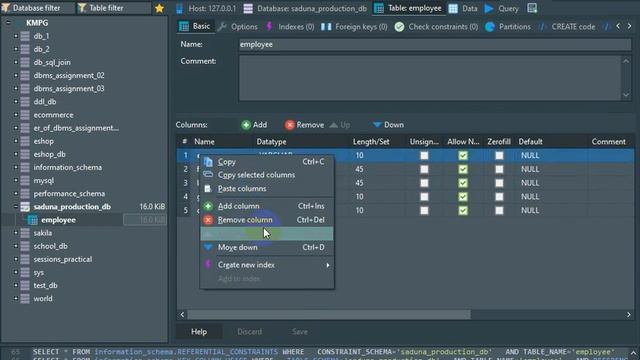This screenshot has width=640, height=360.
Task: Select the school_db database
Action: point(51,246)
